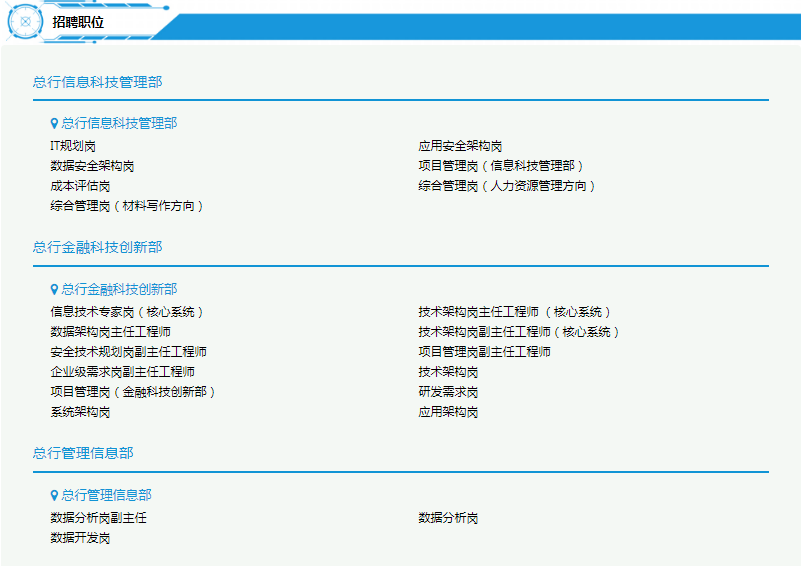Open the 系统架构岗 job posting

pyautogui.click(x=80, y=412)
